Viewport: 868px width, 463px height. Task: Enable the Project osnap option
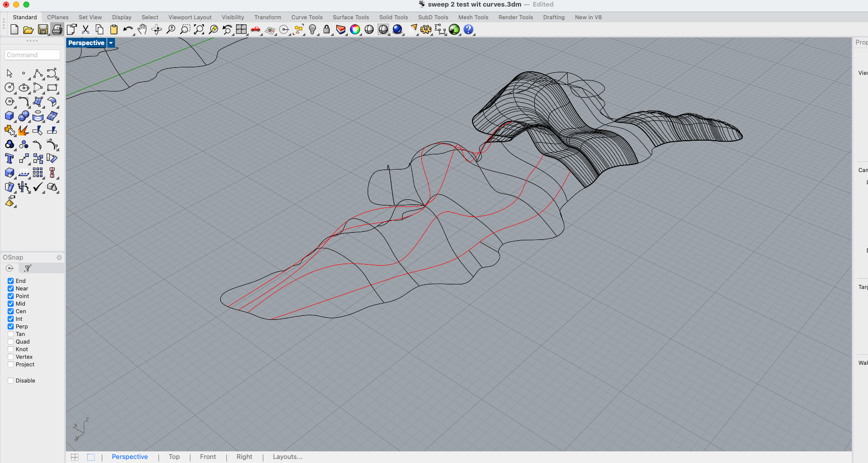tap(11, 364)
